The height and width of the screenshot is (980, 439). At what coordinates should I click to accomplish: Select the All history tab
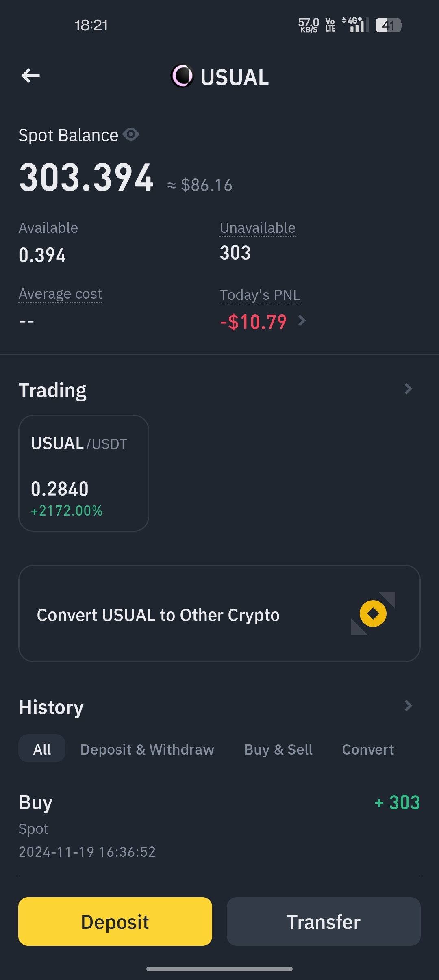point(42,749)
